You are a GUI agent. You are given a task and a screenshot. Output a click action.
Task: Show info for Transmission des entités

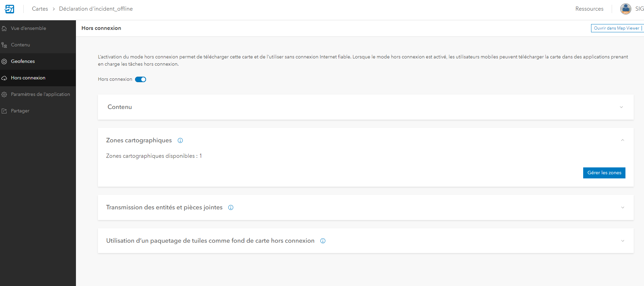coord(231,208)
